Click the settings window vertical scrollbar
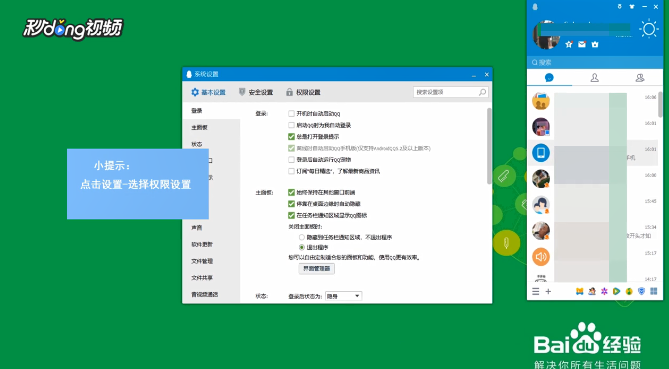The image size is (669, 369). click(x=489, y=146)
